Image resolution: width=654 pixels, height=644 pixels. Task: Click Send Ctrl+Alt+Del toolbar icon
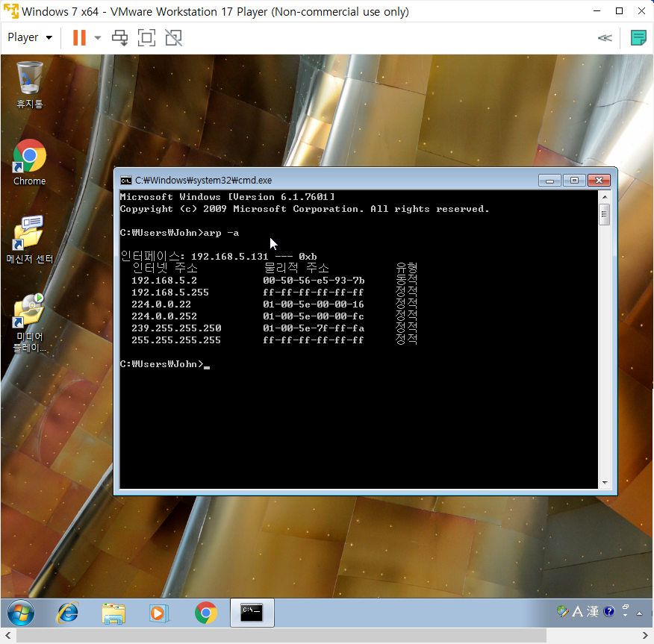119,38
